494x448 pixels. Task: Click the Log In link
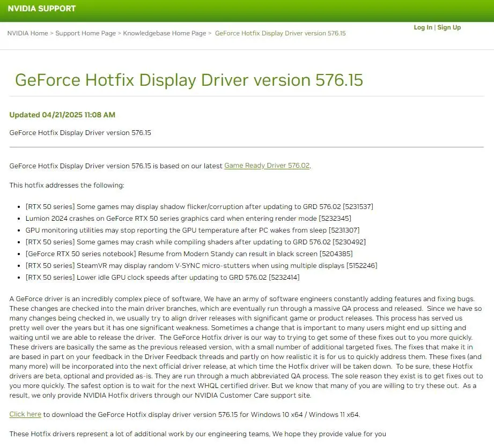point(423,27)
